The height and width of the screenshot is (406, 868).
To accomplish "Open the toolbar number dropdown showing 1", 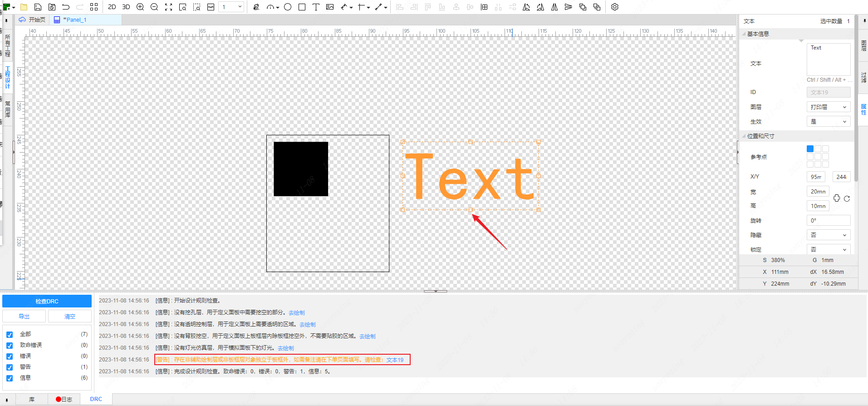I will [231, 7].
